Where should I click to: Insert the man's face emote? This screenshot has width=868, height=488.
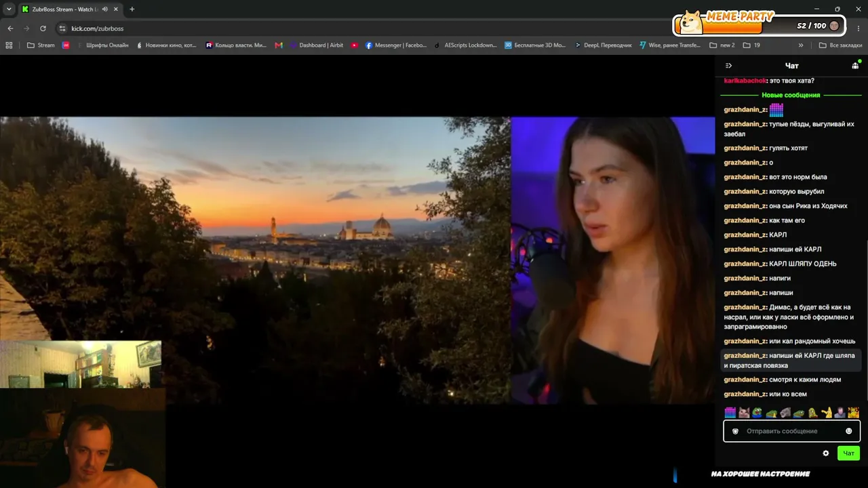(840, 412)
